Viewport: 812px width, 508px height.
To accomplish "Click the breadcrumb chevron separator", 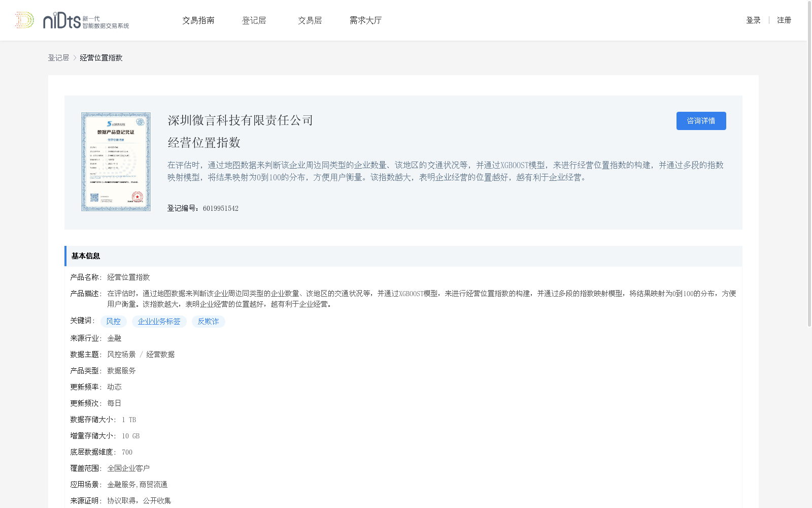I will 75,58.
